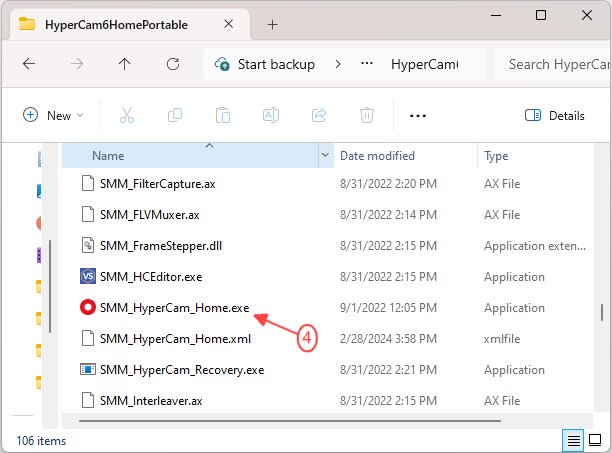Screen dimensions: 612x453
Task: Switch to details list view
Action: 573,441
